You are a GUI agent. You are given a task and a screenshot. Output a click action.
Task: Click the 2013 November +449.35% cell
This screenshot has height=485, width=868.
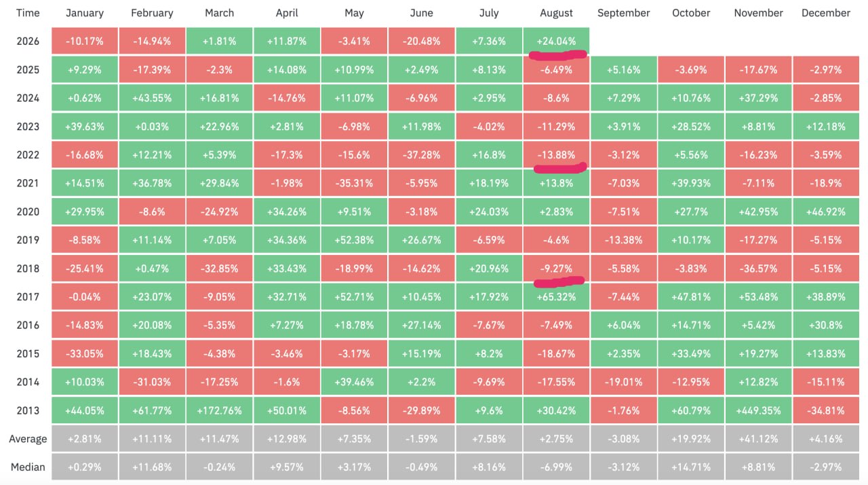[x=758, y=410]
